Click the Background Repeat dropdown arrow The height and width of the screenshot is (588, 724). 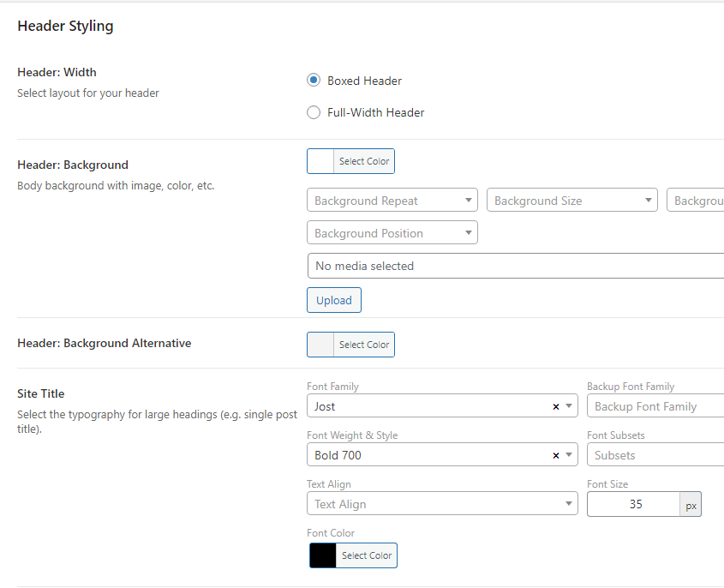(x=468, y=200)
